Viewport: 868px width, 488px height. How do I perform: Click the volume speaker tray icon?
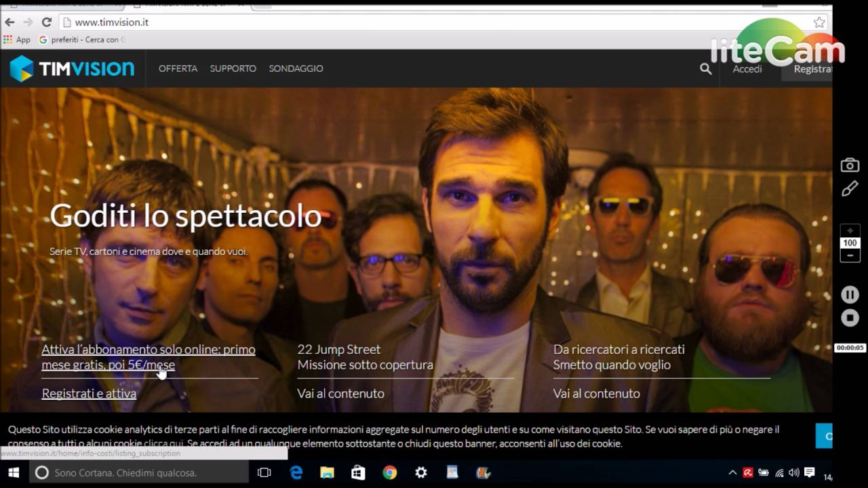pyautogui.click(x=793, y=472)
